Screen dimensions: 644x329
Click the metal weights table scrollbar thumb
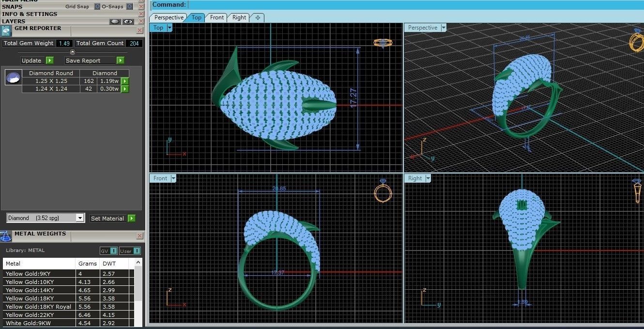pyautogui.click(x=139, y=283)
